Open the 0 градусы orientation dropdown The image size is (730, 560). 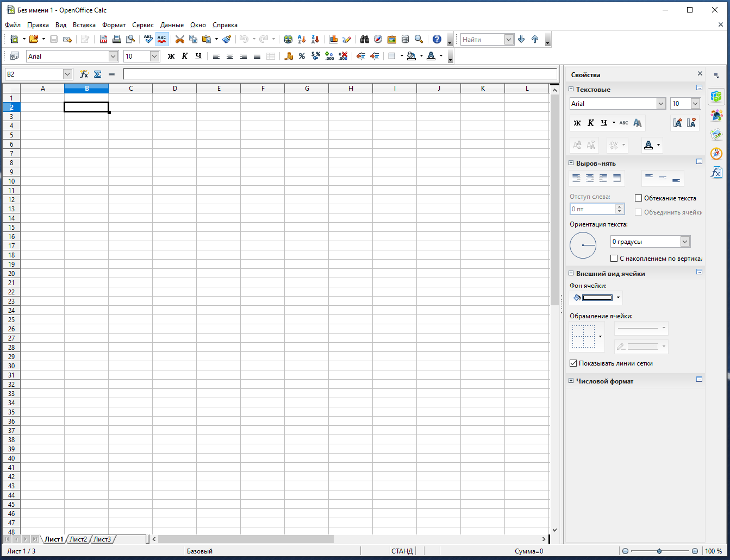[685, 242]
